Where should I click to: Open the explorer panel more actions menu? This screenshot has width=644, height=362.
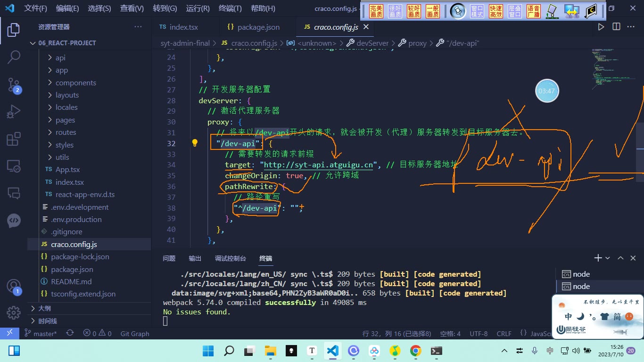(138, 27)
